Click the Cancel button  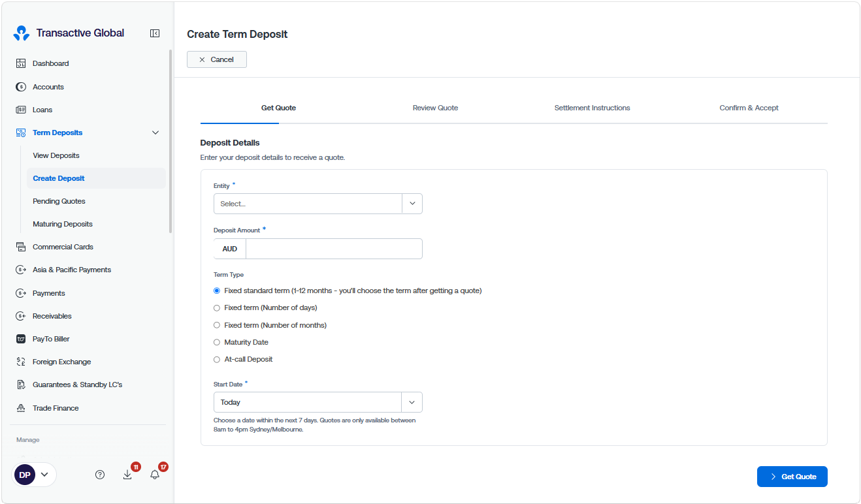click(x=217, y=59)
